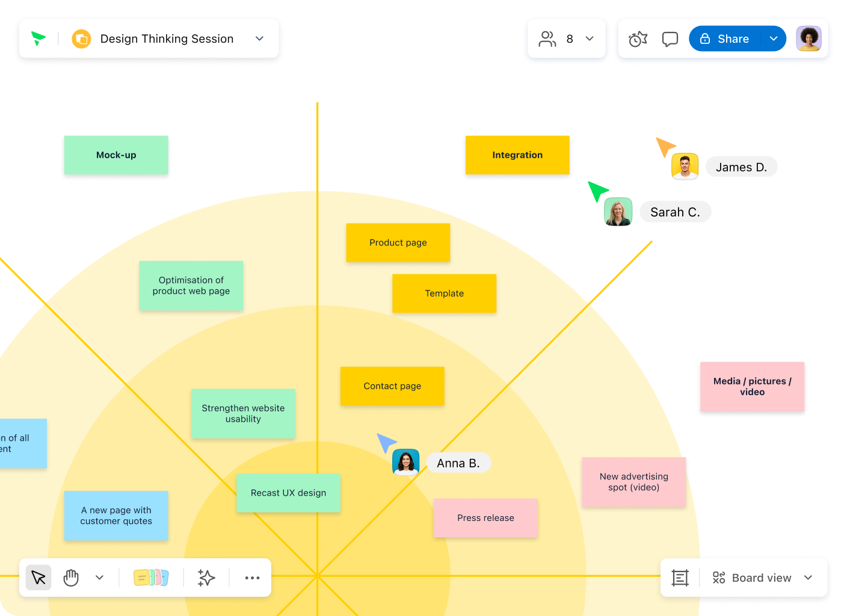Click the blue Share button
This screenshot has width=847, height=616.
725,38
